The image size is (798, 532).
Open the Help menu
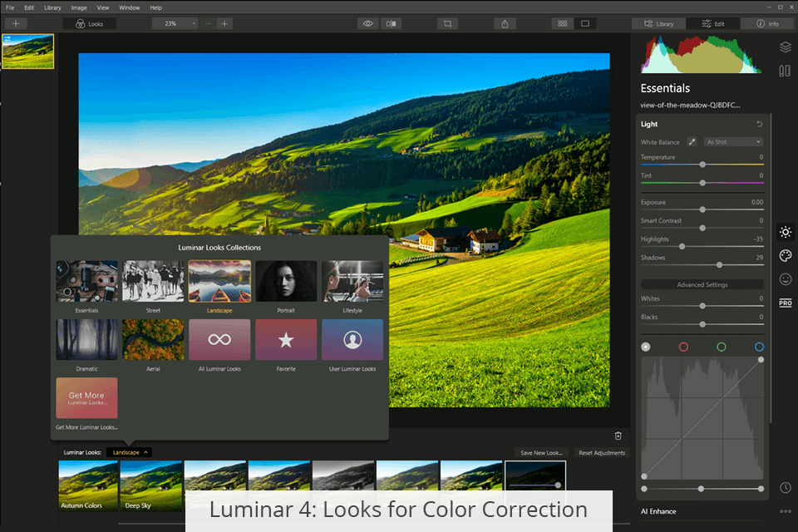[x=155, y=7]
